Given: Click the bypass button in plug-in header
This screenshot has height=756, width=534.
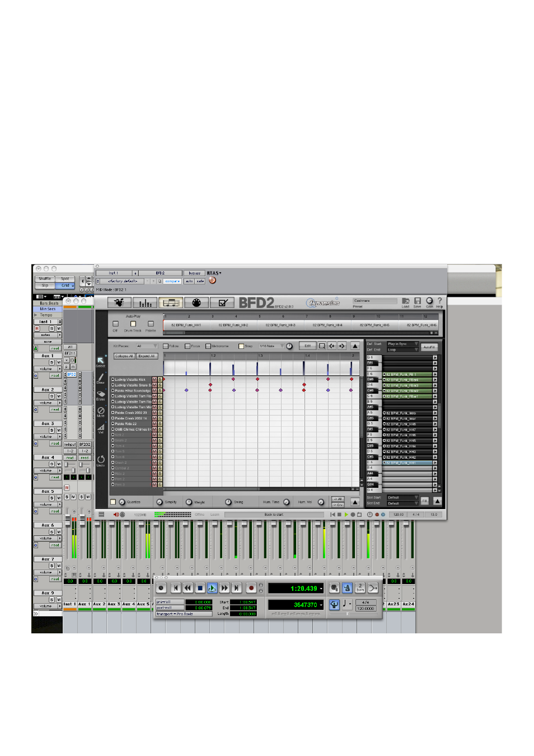Looking at the screenshot, I should point(194,273).
